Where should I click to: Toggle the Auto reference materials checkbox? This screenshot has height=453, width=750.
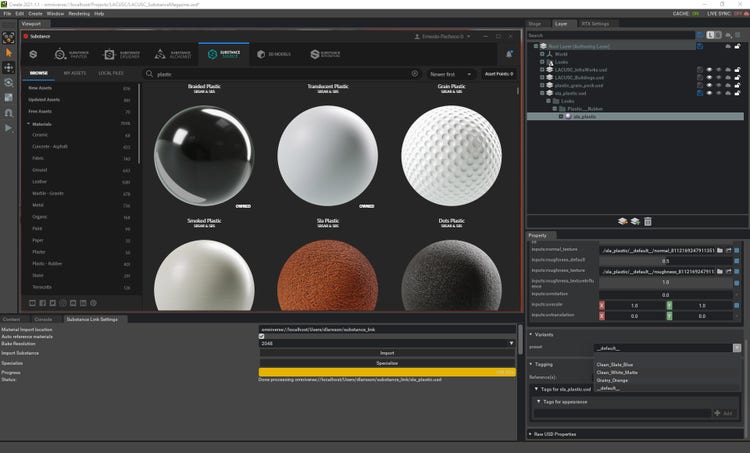[x=262, y=336]
